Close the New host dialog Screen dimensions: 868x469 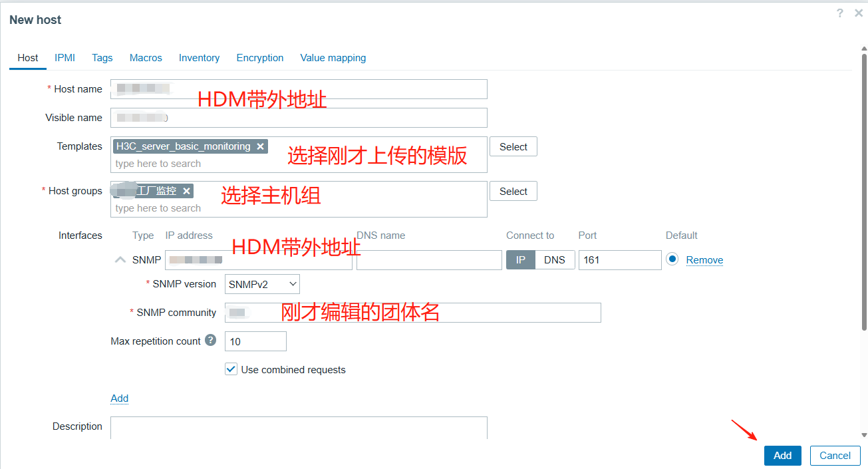pos(858,13)
